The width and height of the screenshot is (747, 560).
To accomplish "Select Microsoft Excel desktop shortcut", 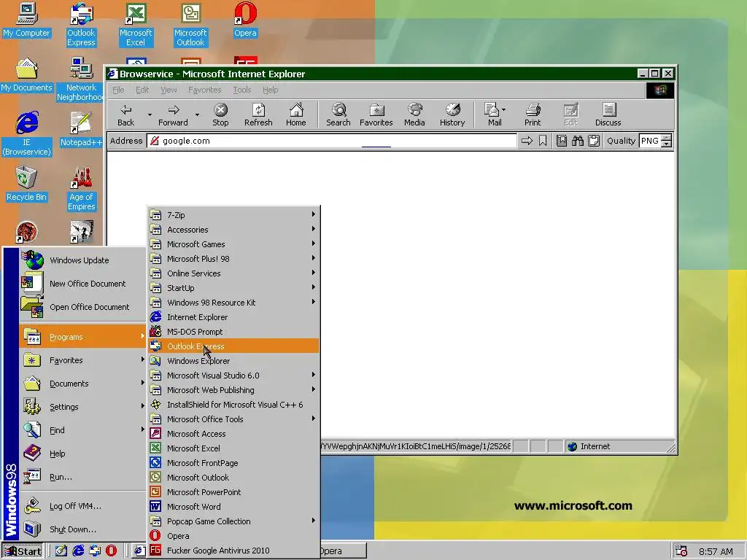I will pyautogui.click(x=136, y=26).
